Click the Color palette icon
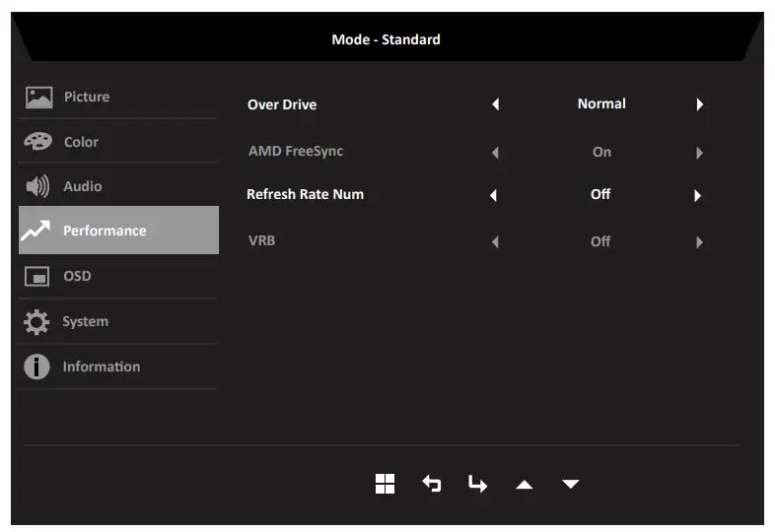Screen dimensions: 775x532 click(38, 142)
